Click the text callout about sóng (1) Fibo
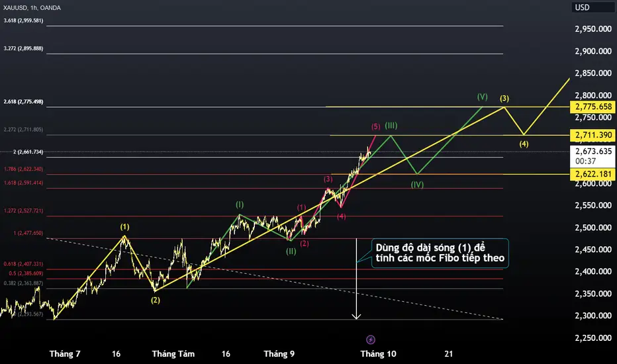 (440, 253)
